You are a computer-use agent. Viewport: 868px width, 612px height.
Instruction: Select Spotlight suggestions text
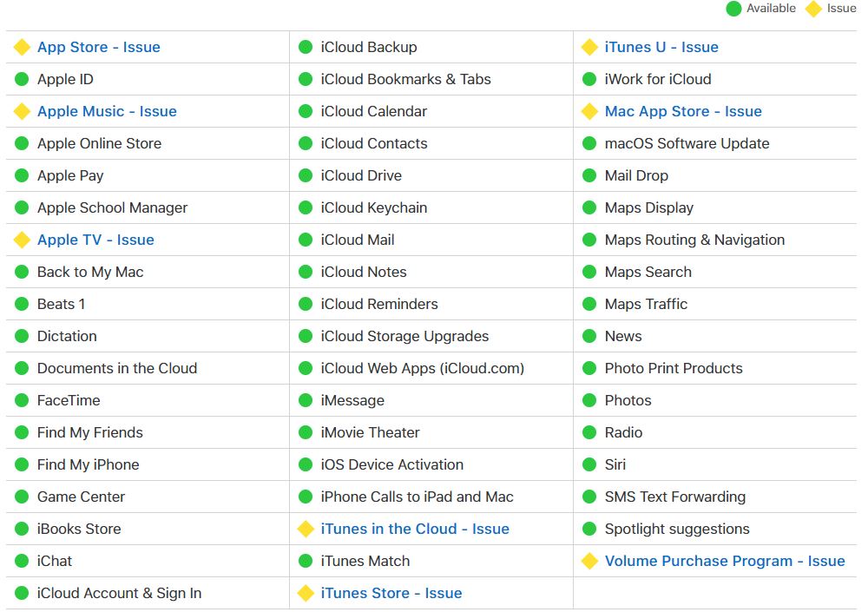(x=677, y=529)
